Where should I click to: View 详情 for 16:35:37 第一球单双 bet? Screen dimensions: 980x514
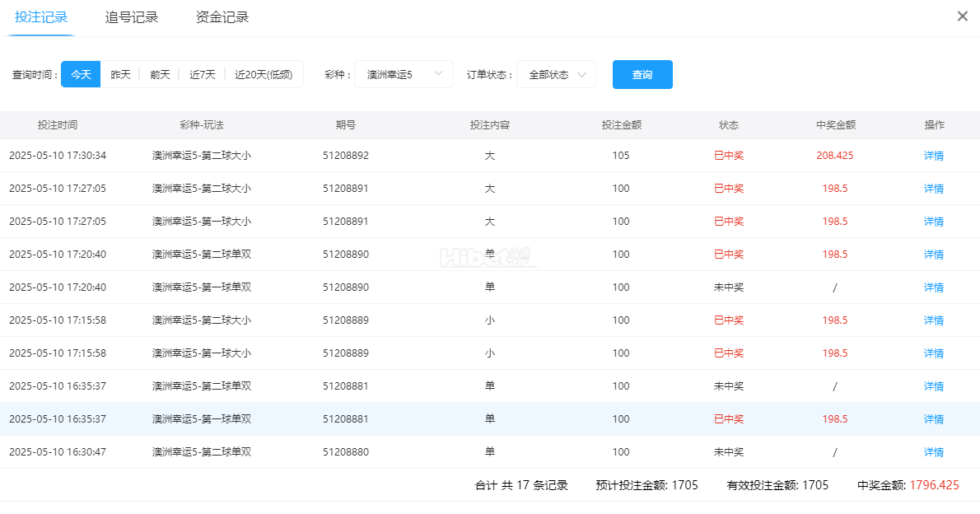click(933, 419)
